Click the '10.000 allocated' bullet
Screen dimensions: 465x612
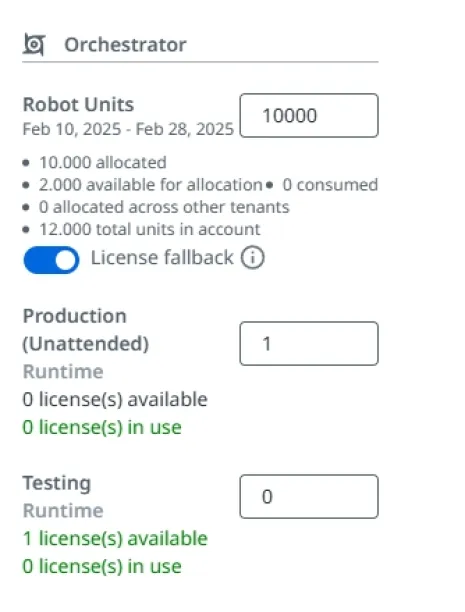103,162
